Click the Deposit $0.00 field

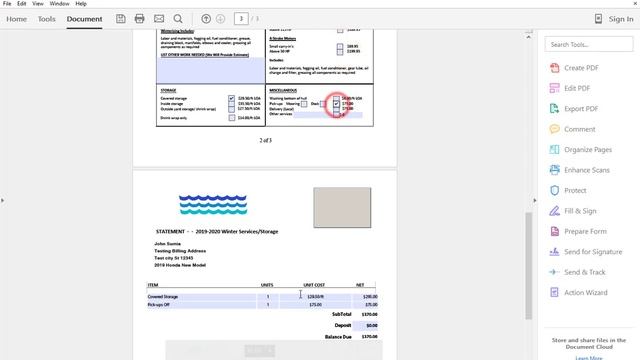coord(365,325)
